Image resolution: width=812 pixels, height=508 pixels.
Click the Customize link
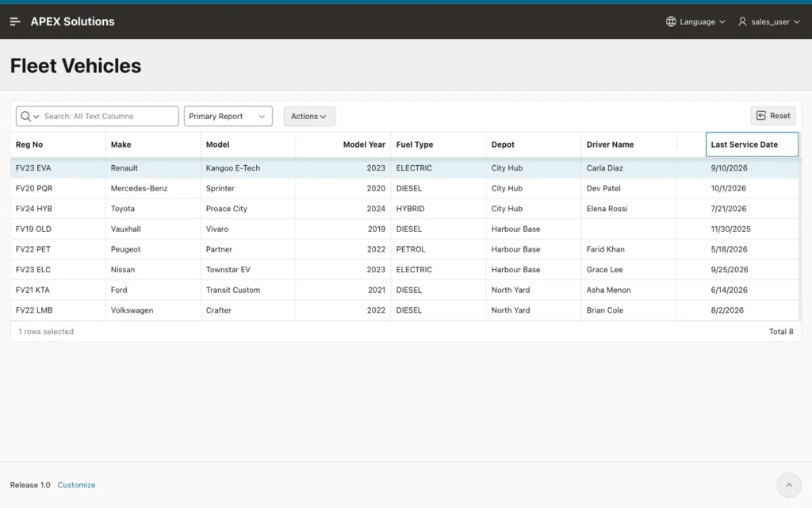click(x=76, y=485)
